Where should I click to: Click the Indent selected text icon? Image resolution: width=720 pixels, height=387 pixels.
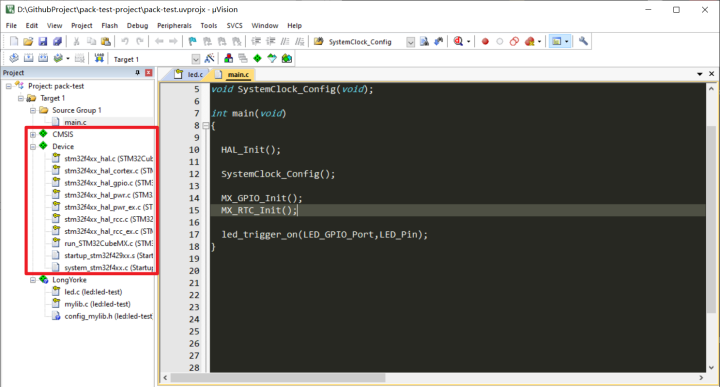click(256, 41)
